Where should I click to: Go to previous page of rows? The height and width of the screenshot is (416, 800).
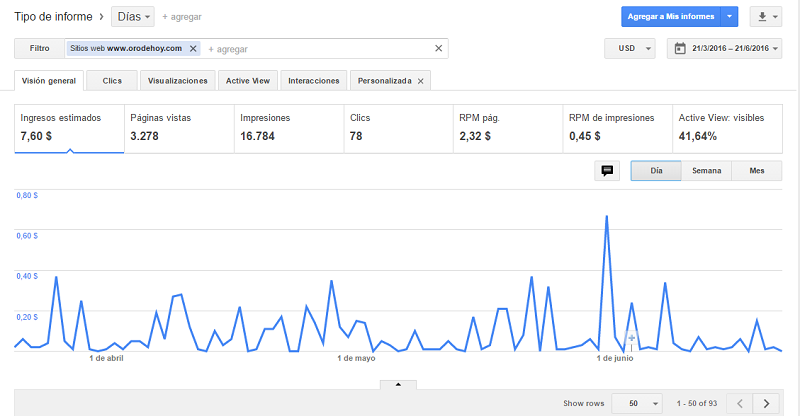(x=739, y=403)
